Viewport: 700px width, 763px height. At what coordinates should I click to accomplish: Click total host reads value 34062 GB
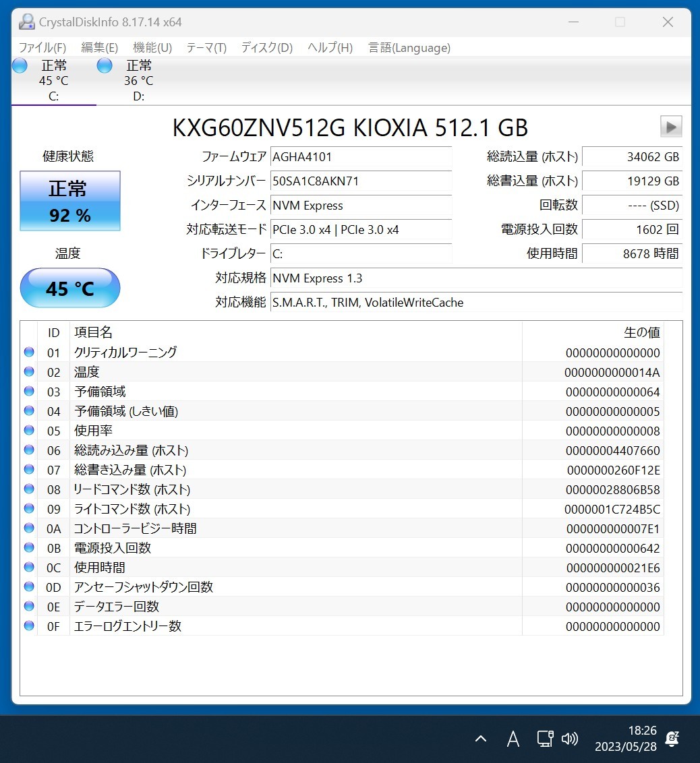pos(633,156)
